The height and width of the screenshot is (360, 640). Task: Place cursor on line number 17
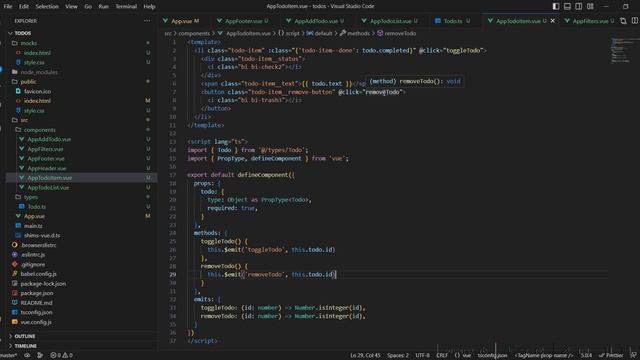pos(173,175)
